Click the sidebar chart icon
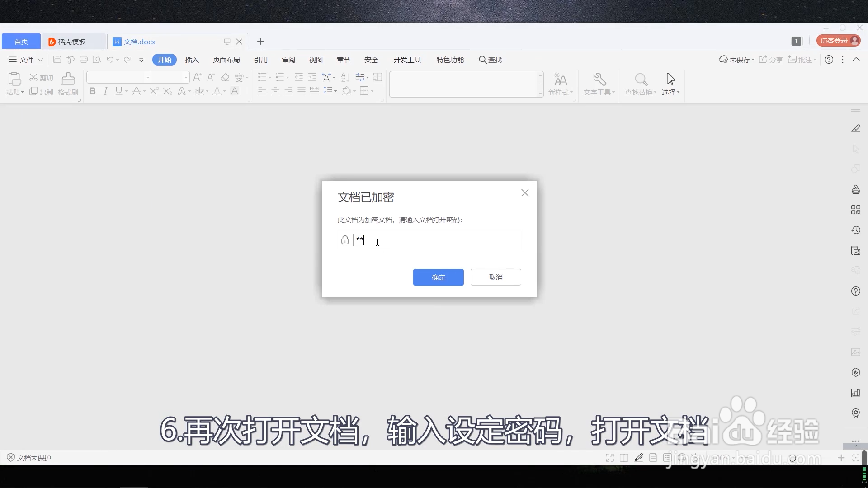The image size is (868, 488). (856, 393)
